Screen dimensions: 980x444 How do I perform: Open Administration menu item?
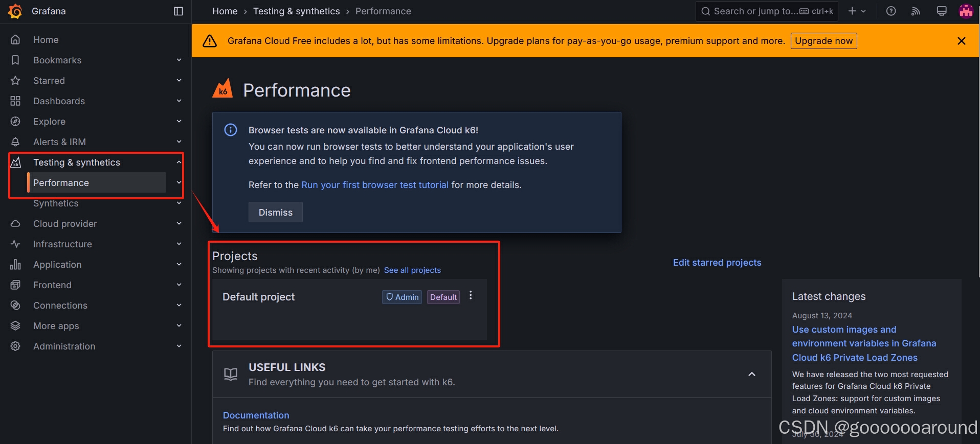tap(64, 346)
